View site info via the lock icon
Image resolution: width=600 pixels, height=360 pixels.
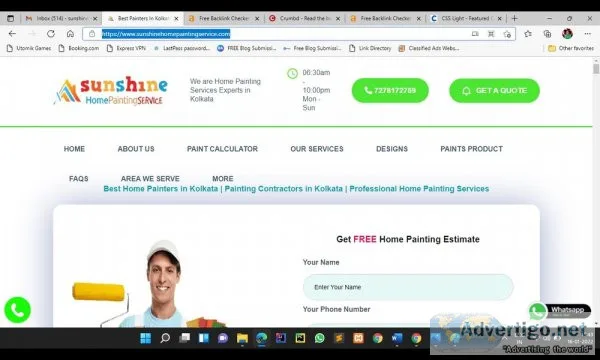(92, 34)
